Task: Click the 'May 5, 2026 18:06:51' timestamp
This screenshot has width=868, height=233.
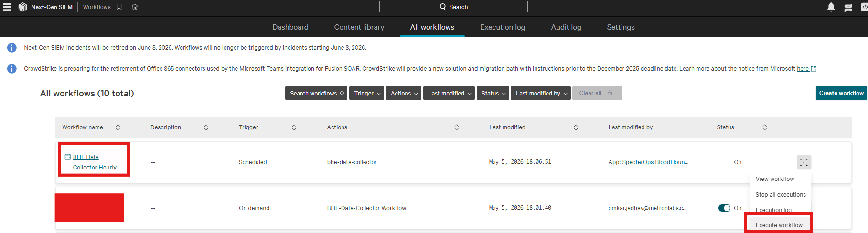Action: pyautogui.click(x=520, y=162)
